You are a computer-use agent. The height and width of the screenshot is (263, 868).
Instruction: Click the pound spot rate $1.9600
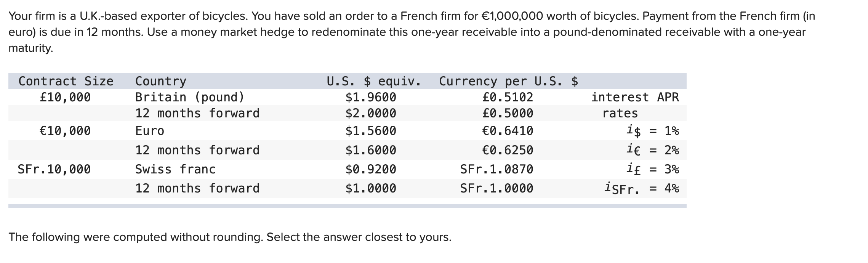(x=371, y=98)
